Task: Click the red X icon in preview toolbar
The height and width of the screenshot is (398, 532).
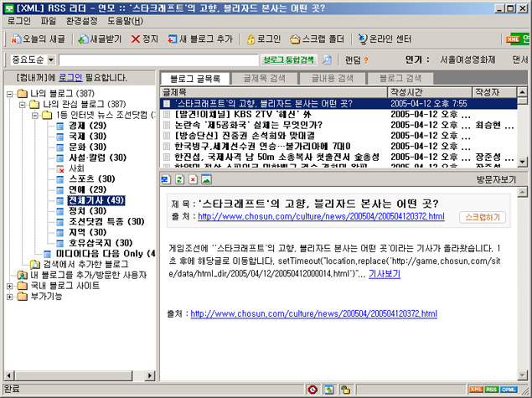Action: point(192,179)
